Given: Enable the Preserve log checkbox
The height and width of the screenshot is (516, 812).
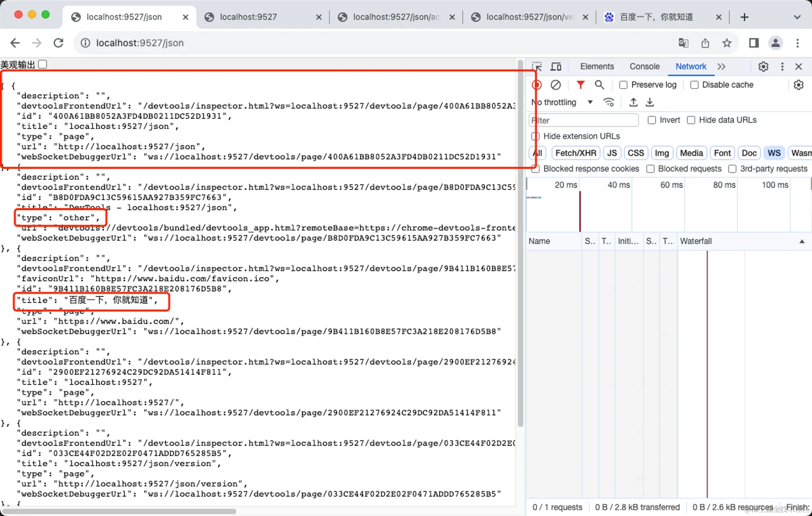Looking at the screenshot, I should pos(623,85).
